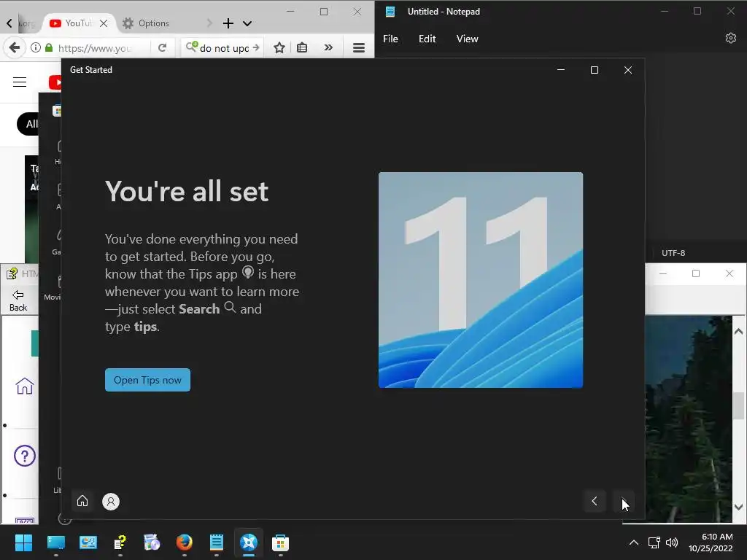
Task: Open YouTube sidebar guide hamburger icon
Action: (20, 82)
